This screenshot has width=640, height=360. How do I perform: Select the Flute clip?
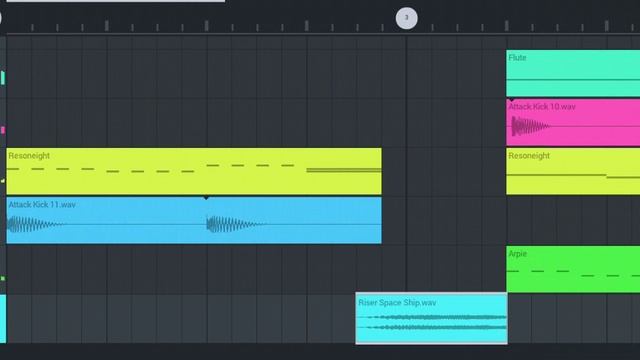click(x=573, y=73)
